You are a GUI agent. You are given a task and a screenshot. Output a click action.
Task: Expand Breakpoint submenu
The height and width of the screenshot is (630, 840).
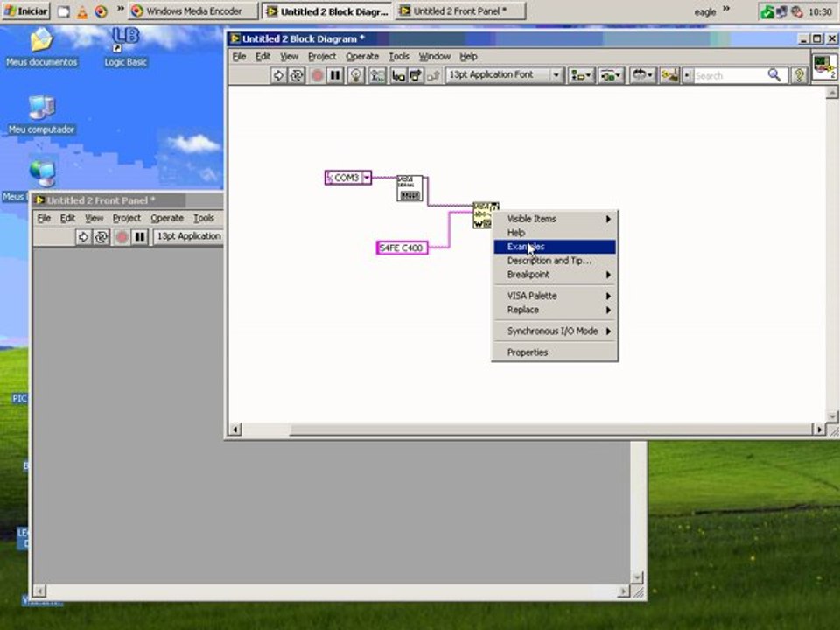(555, 274)
